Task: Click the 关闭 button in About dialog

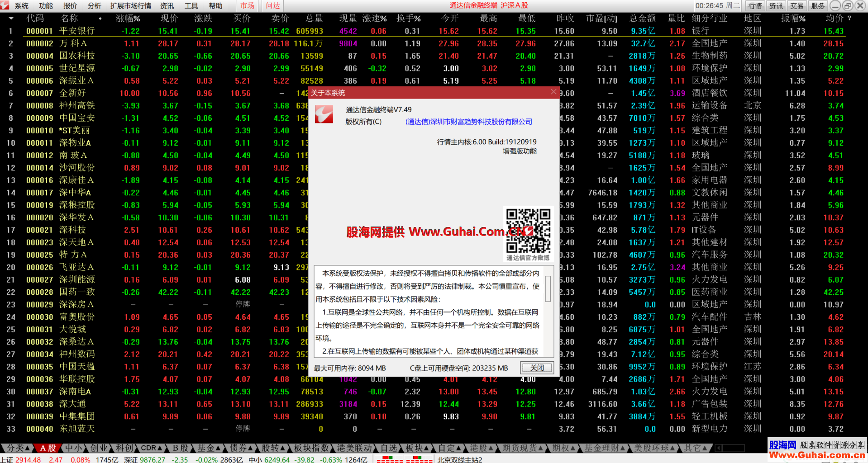Action: click(x=537, y=368)
